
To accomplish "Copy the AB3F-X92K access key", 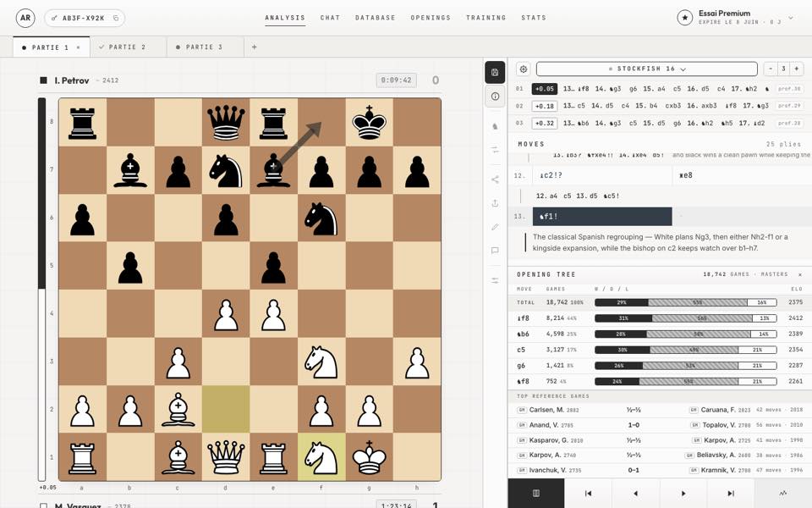I will click(x=116, y=18).
